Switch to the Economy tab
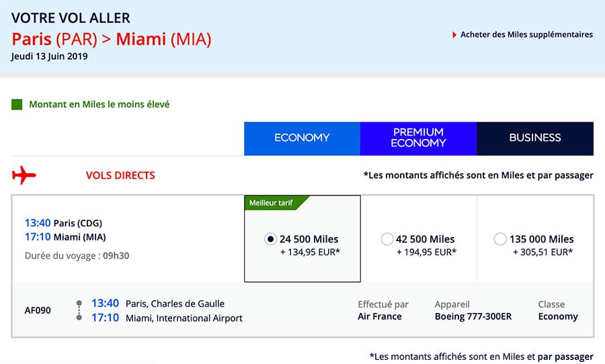The width and height of the screenshot is (605, 364). (302, 138)
